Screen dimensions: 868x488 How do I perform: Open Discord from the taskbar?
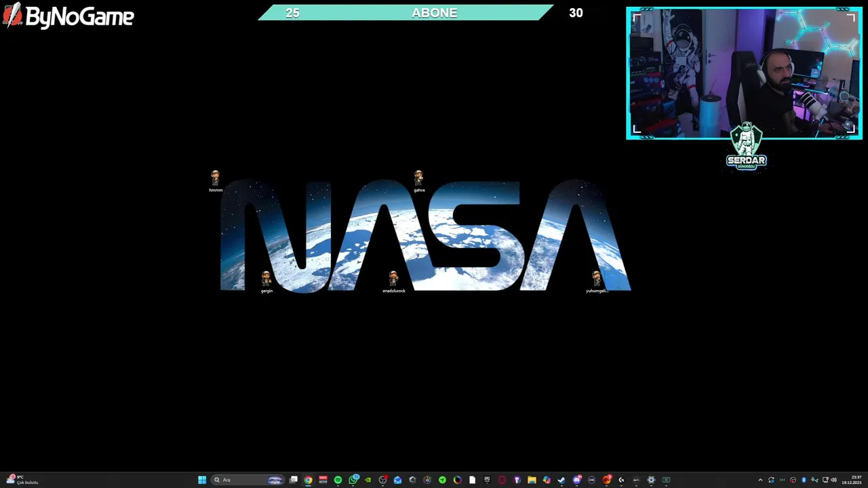tap(576, 480)
